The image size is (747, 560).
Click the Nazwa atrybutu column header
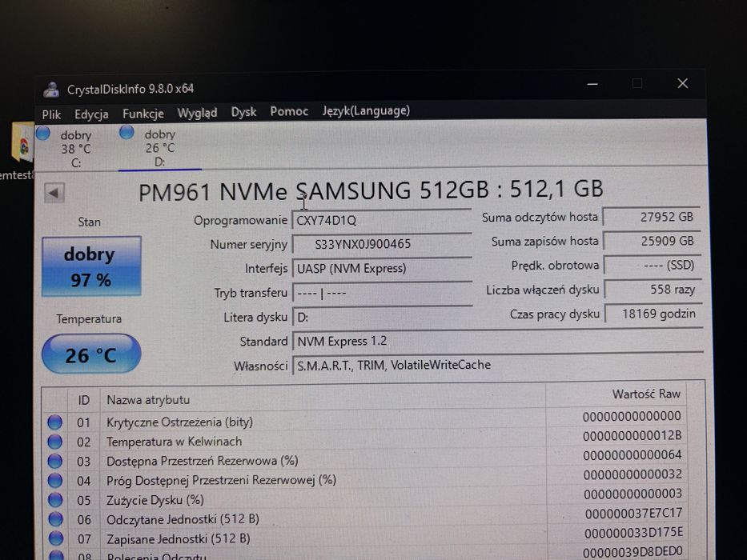pyautogui.click(x=322, y=399)
